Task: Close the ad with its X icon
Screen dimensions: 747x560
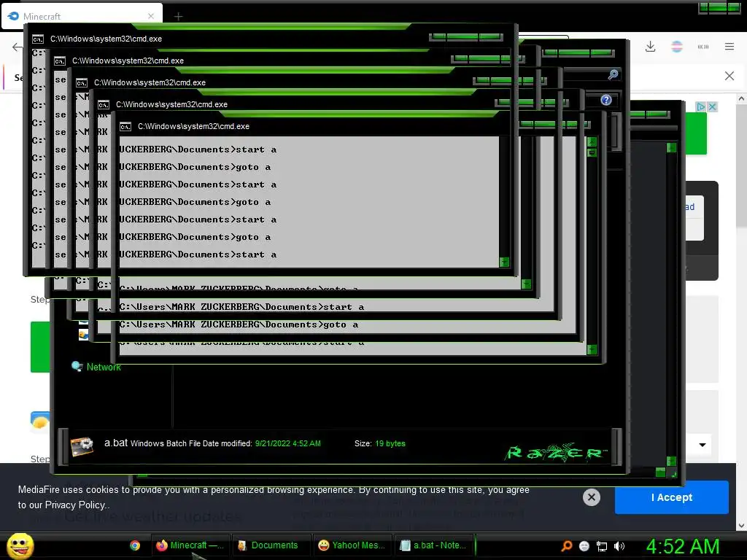Action: 712,106
